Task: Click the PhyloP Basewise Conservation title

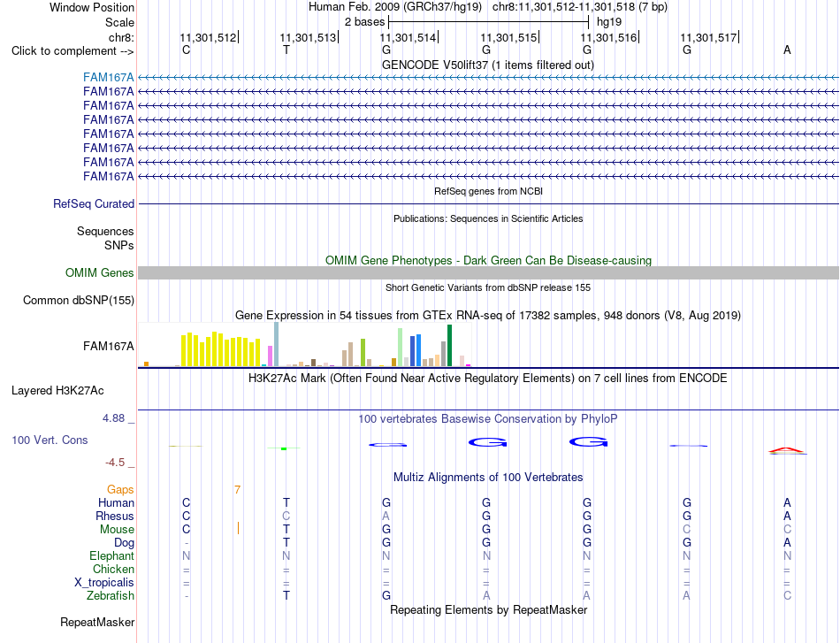Action: [x=487, y=419]
